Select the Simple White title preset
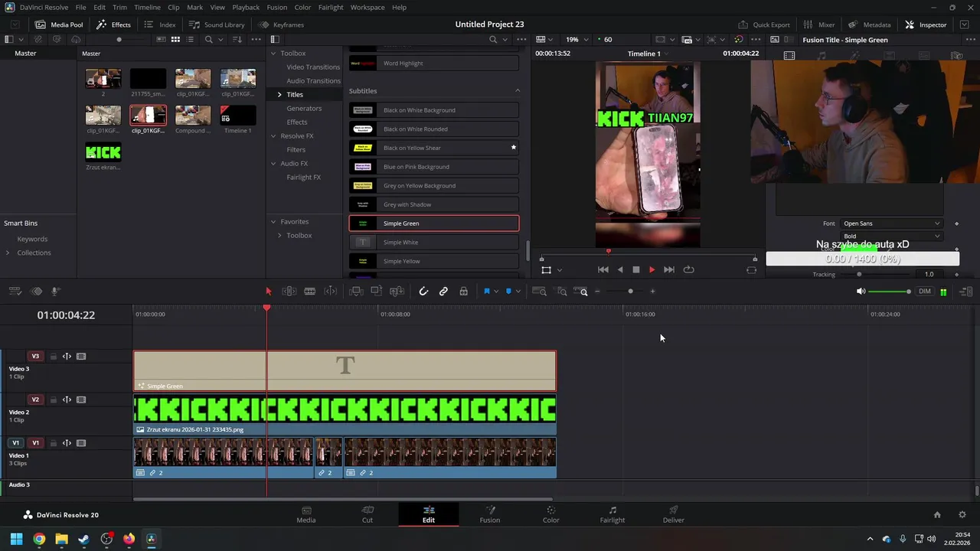 (434, 243)
